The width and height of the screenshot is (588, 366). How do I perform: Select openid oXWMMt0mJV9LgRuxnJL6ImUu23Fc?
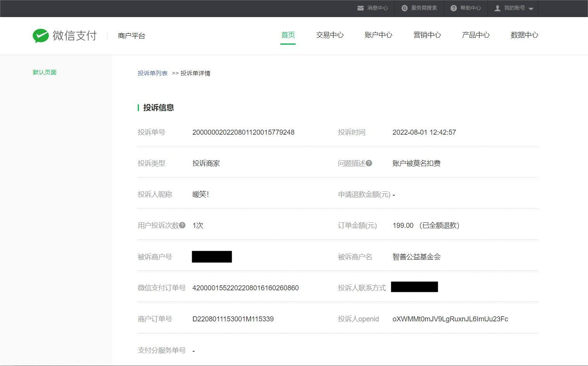point(450,319)
